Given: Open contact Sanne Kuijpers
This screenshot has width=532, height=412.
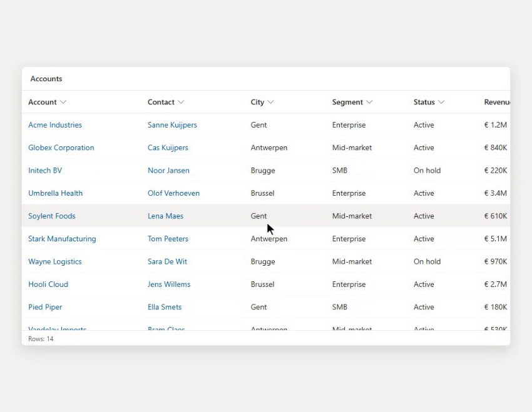Looking at the screenshot, I should [172, 124].
